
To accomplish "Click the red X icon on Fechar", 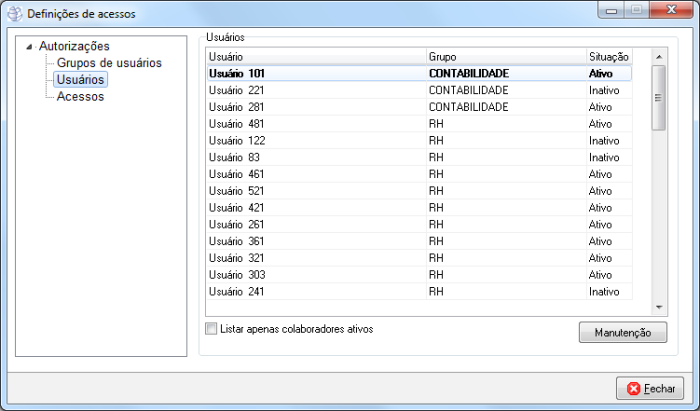I will point(633,388).
